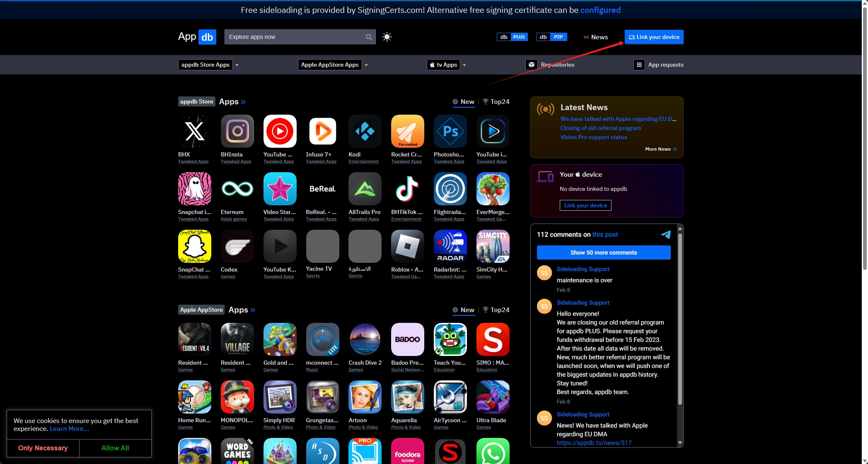Viewport: 868px width, 464px height.
Task: Switch to Top24 tab in appdb Store
Action: click(496, 102)
